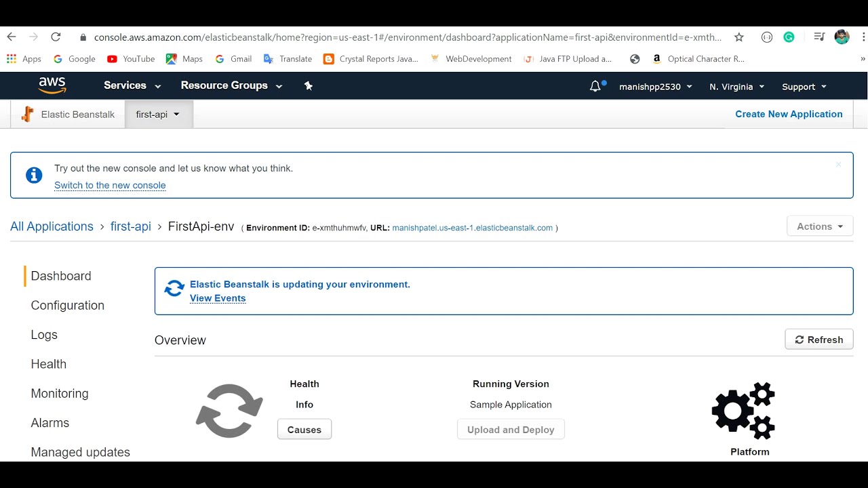868x488 pixels.
Task: Click the address bar URL
Action: [x=408, y=37]
